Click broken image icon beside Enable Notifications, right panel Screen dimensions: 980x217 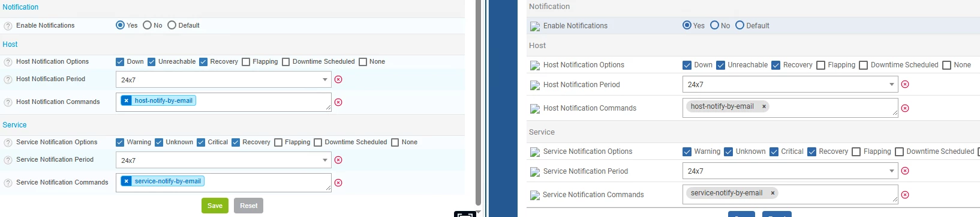535,26
